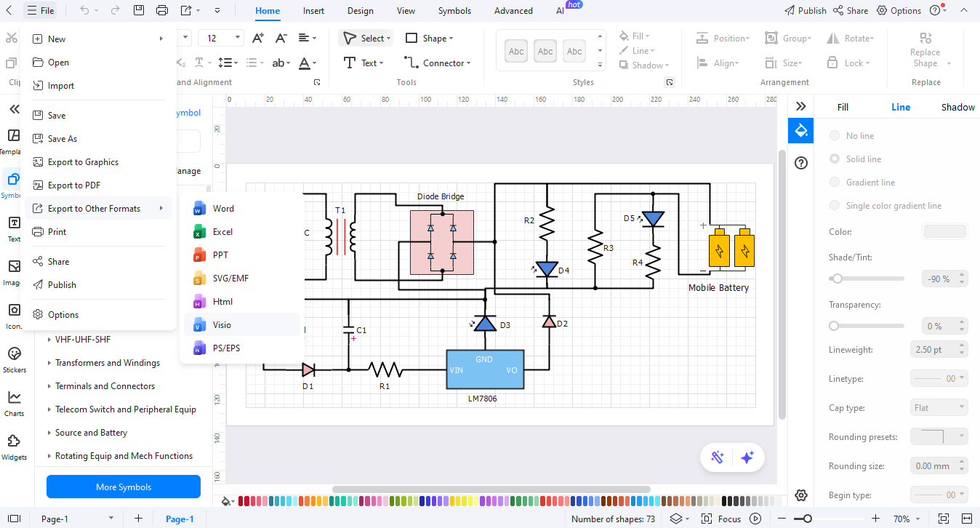Image resolution: width=980 pixels, height=528 pixels.
Task: Click the More Symbols button
Action: point(124,487)
